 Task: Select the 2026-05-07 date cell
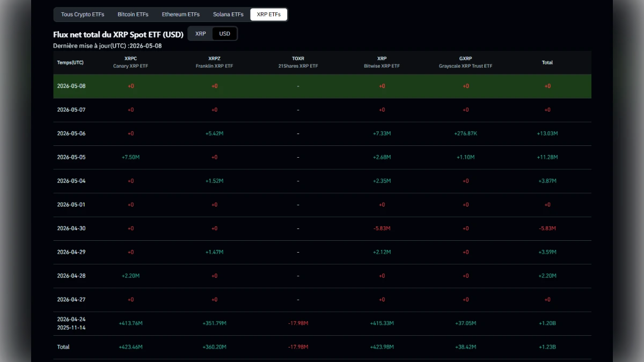[71, 110]
